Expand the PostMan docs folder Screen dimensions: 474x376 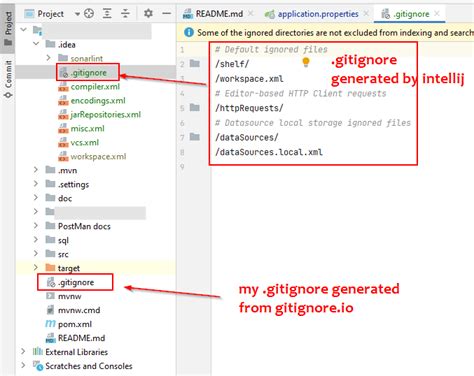[36, 226]
